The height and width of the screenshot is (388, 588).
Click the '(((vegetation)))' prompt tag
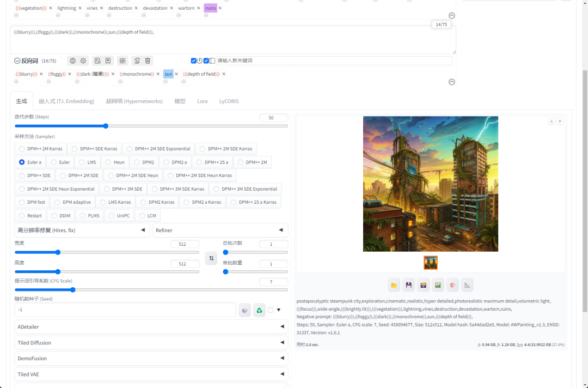tap(30, 8)
